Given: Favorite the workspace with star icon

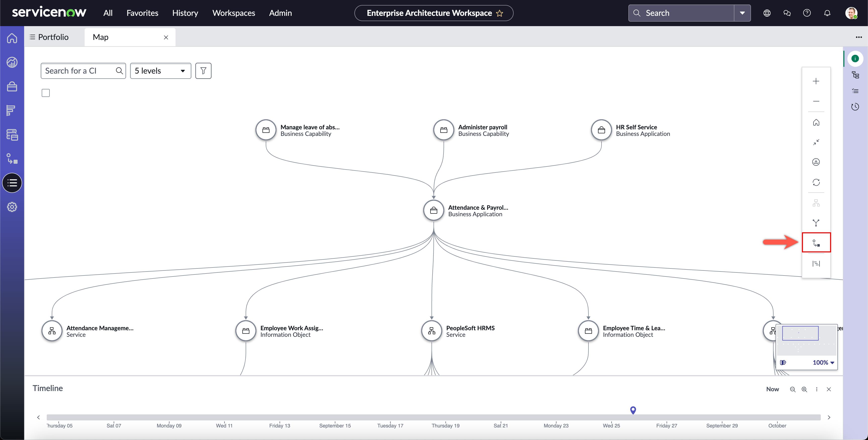Looking at the screenshot, I should coord(499,13).
